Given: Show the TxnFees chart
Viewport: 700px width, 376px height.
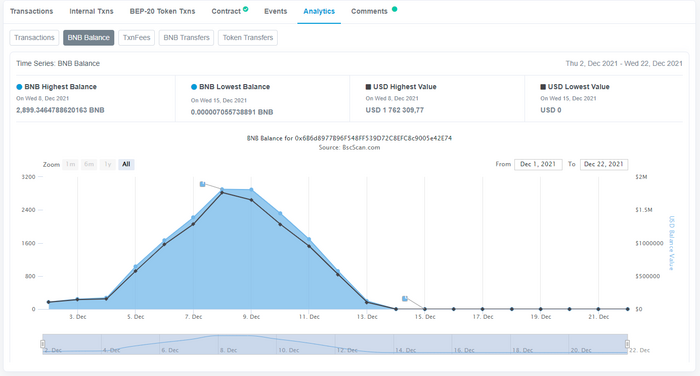Looking at the screenshot, I should pyautogui.click(x=137, y=38).
